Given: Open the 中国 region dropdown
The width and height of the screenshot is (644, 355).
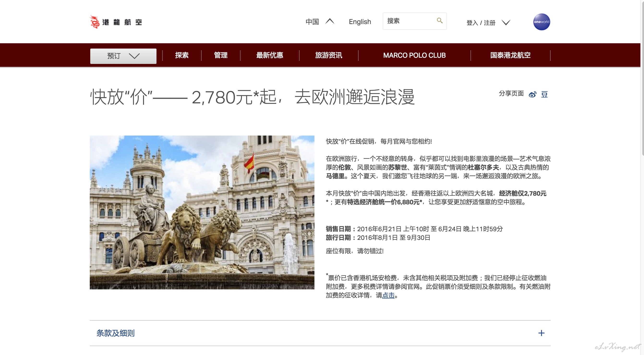Looking at the screenshot, I should 320,22.
